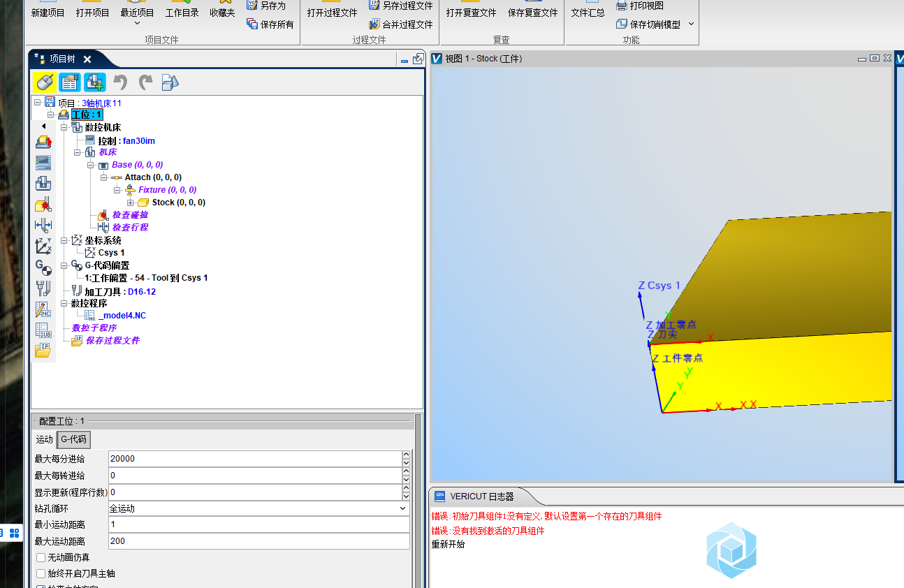This screenshot has width=904, height=588.
Task: Click the NC program pencil sidebar icon
Action: click(43, 309)
